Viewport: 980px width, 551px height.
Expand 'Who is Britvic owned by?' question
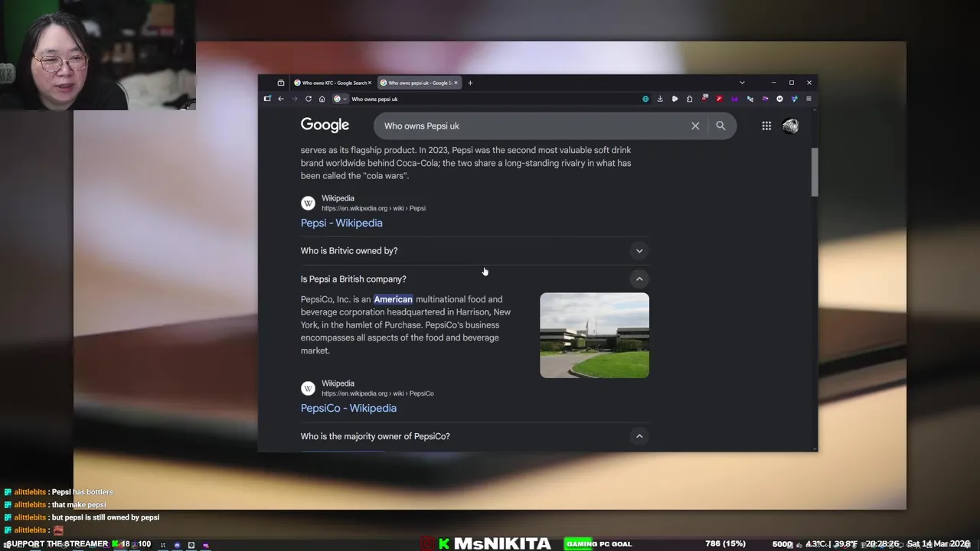(x=475, y=251)
